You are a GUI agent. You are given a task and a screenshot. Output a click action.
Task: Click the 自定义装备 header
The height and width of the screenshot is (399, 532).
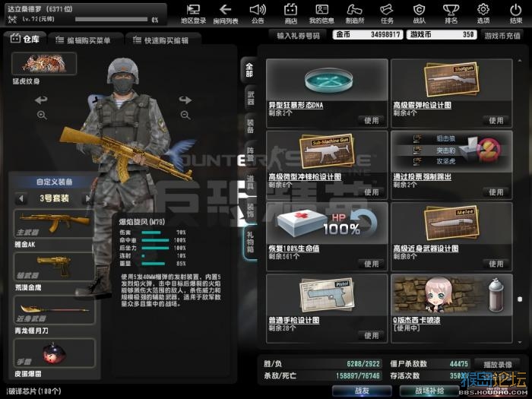pyautogui.click(x=54, y=182)
